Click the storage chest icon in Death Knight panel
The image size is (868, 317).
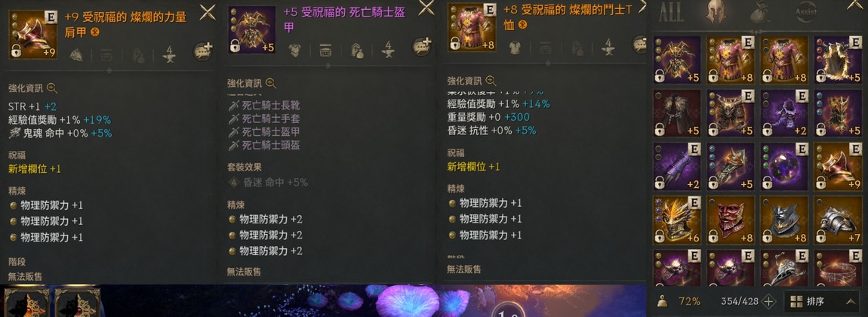(x=325, y=51)
